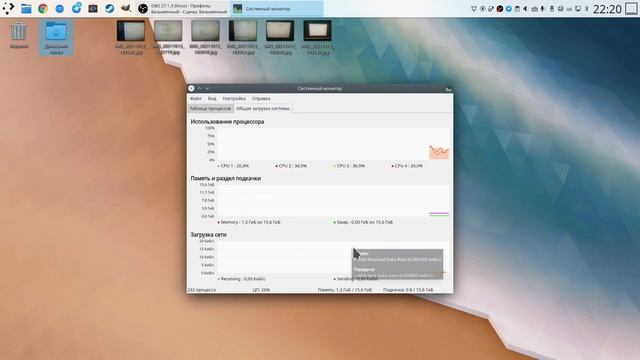Click the Receiving legend entry
The height and width of the screenshot is (360, 640).
pos(242,279)
